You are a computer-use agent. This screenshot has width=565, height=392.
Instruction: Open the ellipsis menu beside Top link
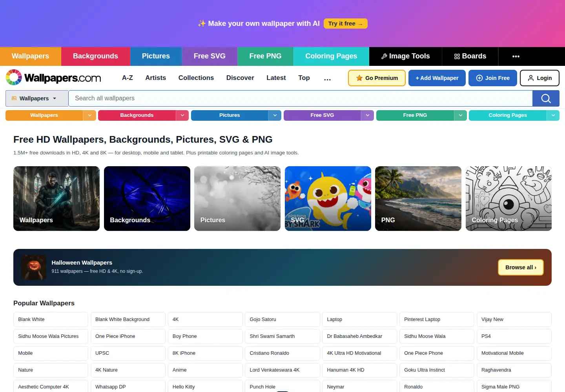[327, 78]
